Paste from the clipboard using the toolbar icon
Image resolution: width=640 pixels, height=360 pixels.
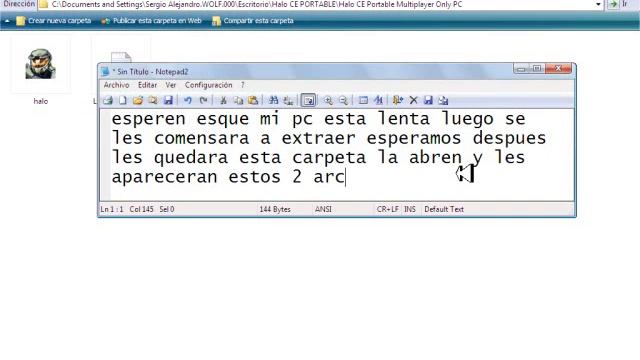(x=253, y=100)
